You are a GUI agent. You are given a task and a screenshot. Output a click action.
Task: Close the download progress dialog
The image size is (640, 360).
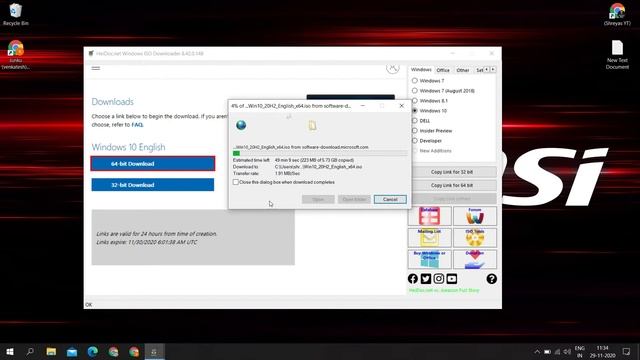402,106
